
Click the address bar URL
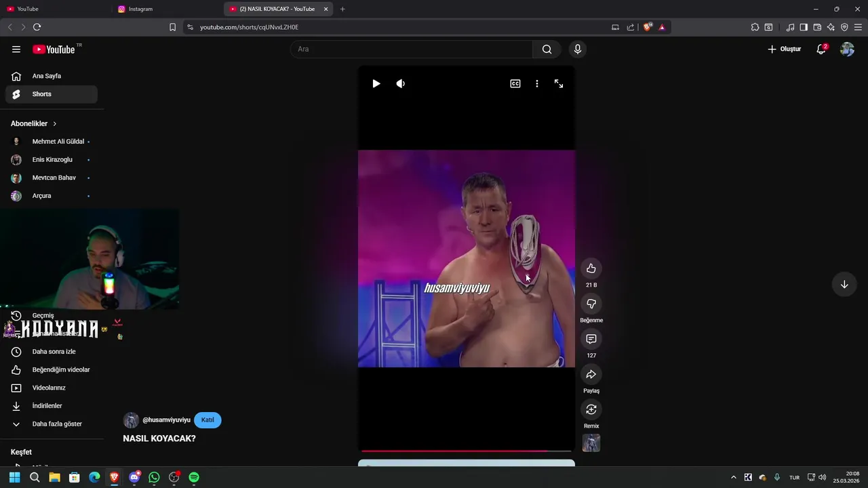(249, 27)
